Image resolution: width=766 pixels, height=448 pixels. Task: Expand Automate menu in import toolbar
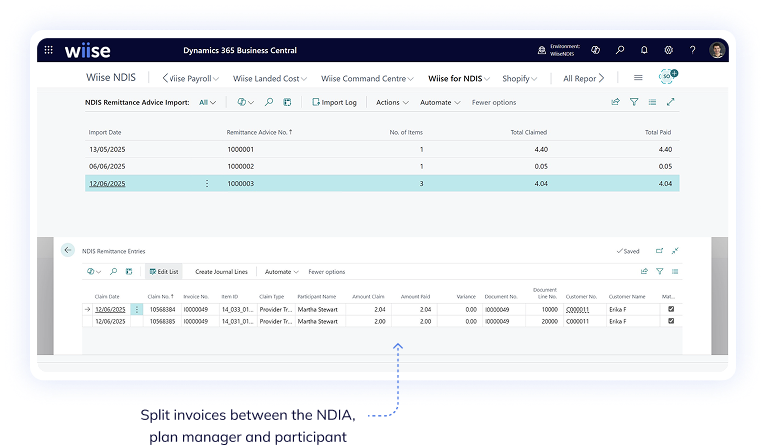[440, 102]
